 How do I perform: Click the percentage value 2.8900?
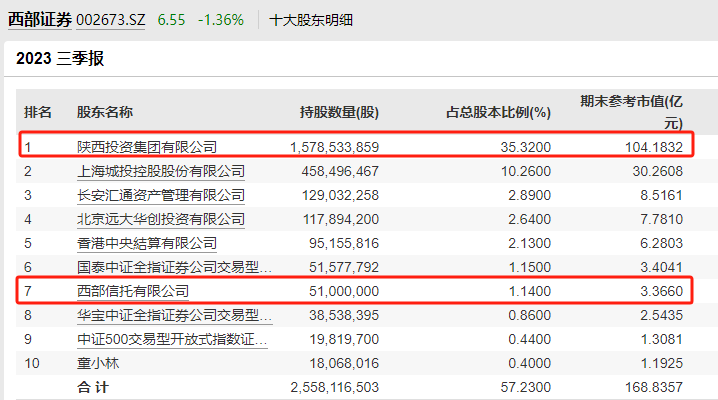529,195
